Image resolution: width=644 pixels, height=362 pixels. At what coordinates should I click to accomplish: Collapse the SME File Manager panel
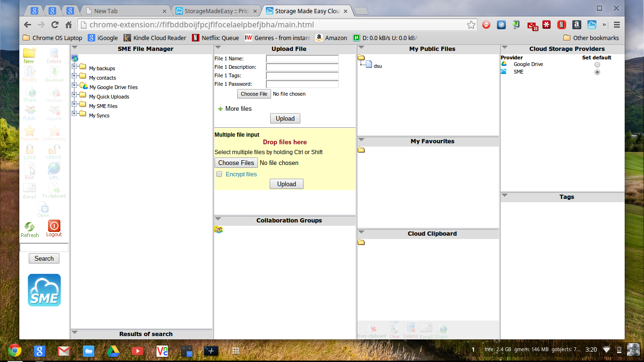pyautogui.click(x=74, y=47)
